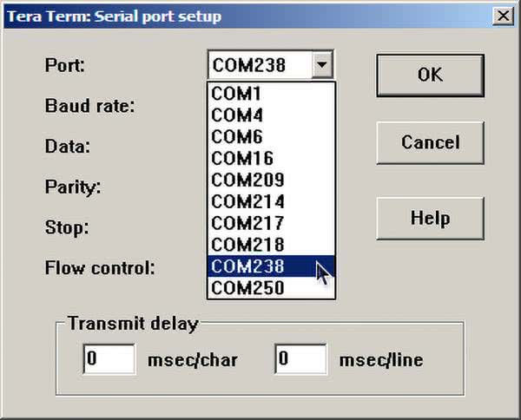Click the msec/line transmit delay field
Viewport: 521px width, 420px height.
[300, 359]
